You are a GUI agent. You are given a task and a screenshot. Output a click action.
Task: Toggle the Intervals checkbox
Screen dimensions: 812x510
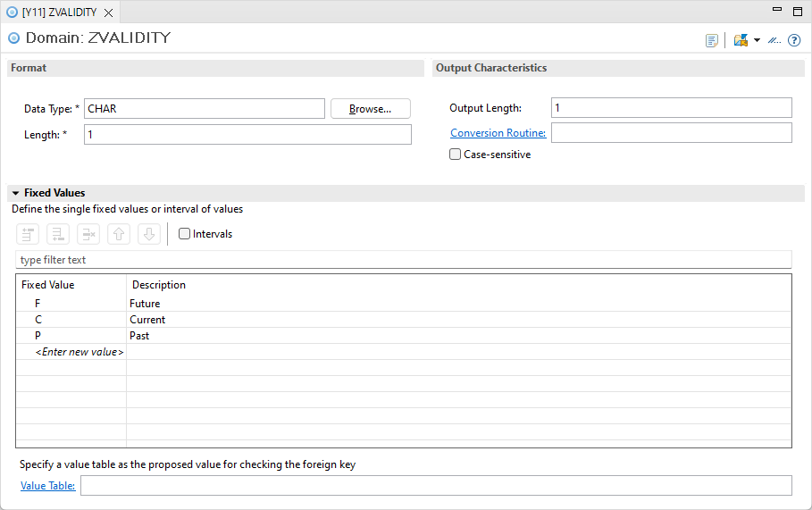[184, 233]
